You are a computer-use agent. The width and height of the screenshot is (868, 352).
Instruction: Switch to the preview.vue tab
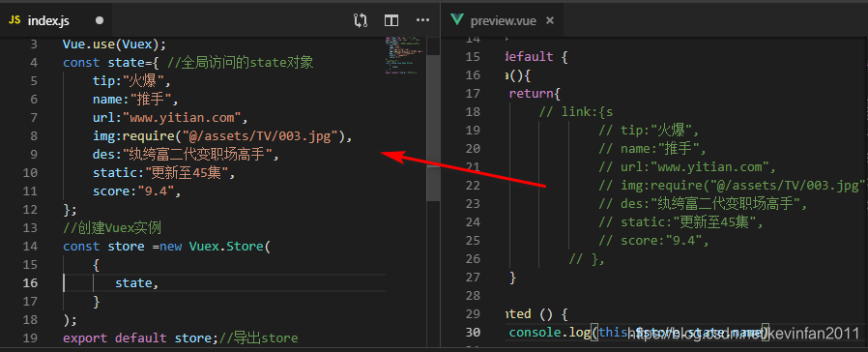(503, 21)
